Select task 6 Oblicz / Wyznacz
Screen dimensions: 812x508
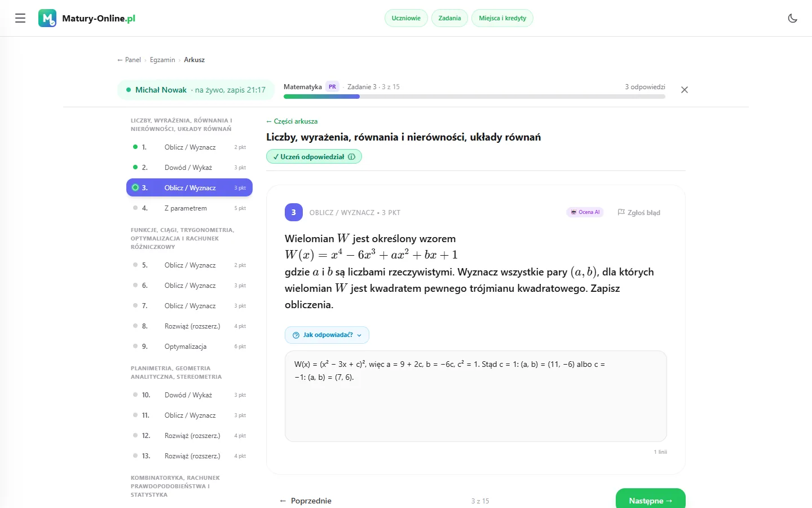coord(189,286)
